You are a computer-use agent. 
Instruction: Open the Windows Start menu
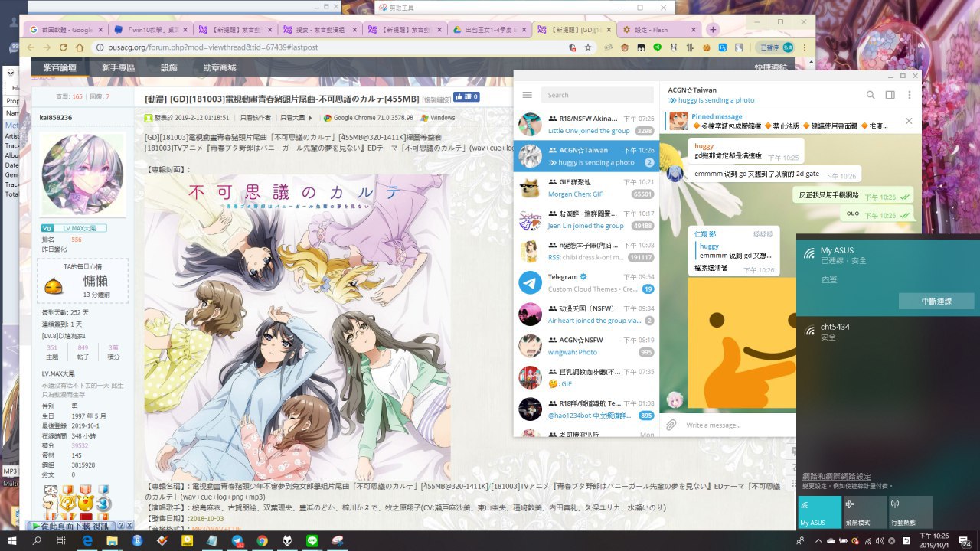(12, 540)
